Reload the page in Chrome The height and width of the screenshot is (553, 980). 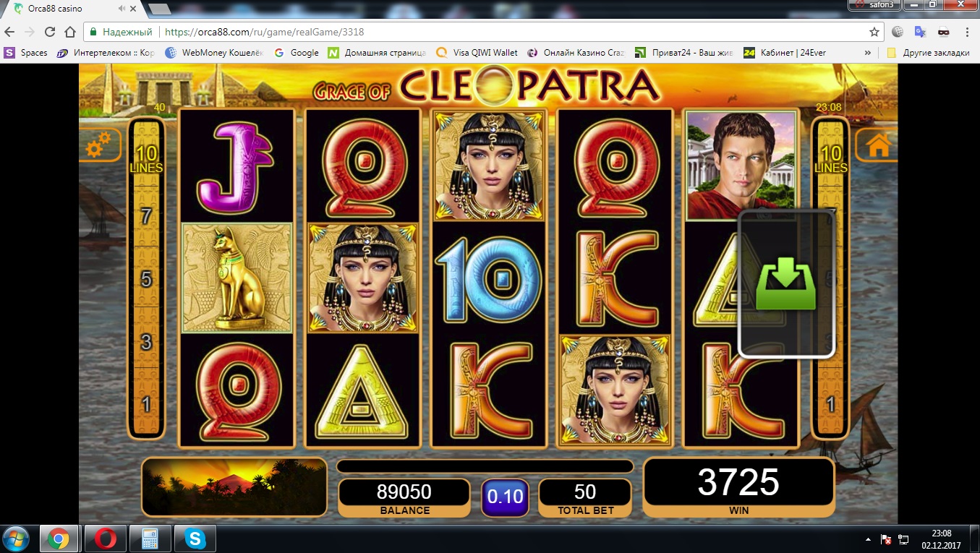[x=50, y=32]
